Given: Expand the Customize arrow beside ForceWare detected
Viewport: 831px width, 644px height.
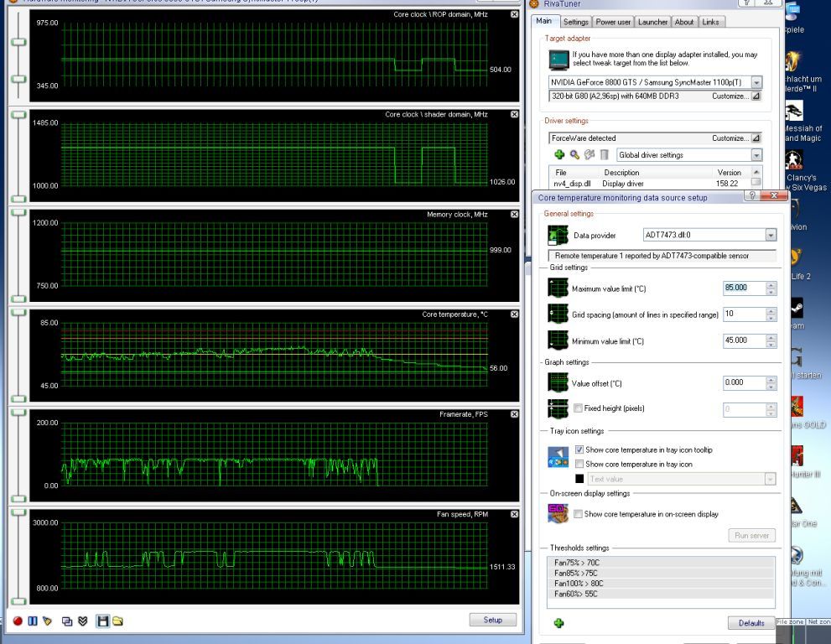Looking at the screenshot, I should [x=756, y=138].
